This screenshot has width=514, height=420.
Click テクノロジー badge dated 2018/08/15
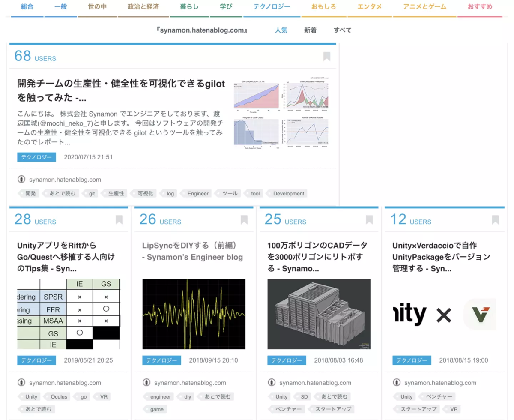tap(412, 360)
